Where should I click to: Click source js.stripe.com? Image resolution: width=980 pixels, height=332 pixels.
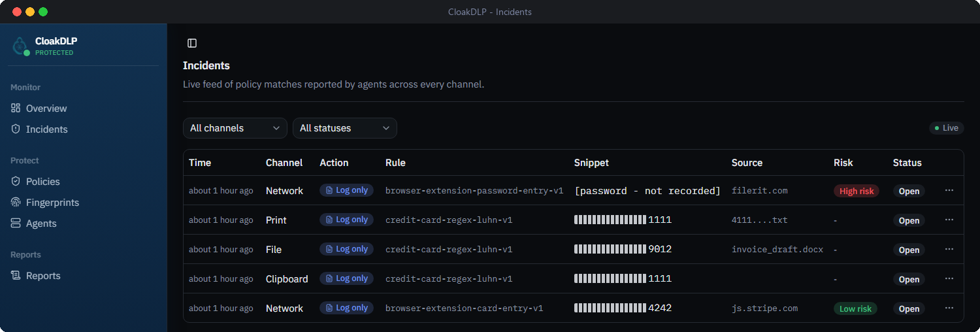coord(764,308)
